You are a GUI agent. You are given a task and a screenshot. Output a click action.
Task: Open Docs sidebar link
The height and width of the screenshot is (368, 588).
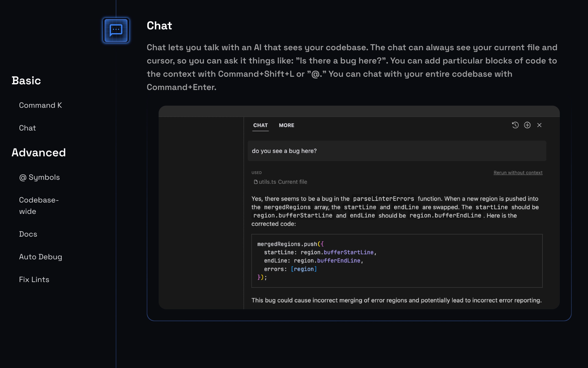click(x=28, y=234)
